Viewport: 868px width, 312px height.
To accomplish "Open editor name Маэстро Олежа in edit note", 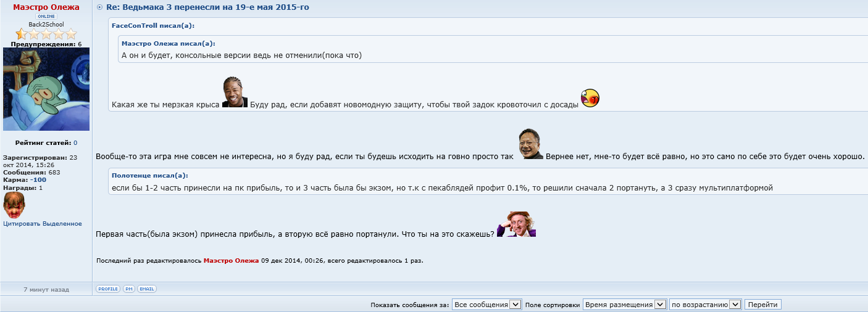I will pos(232,261).
